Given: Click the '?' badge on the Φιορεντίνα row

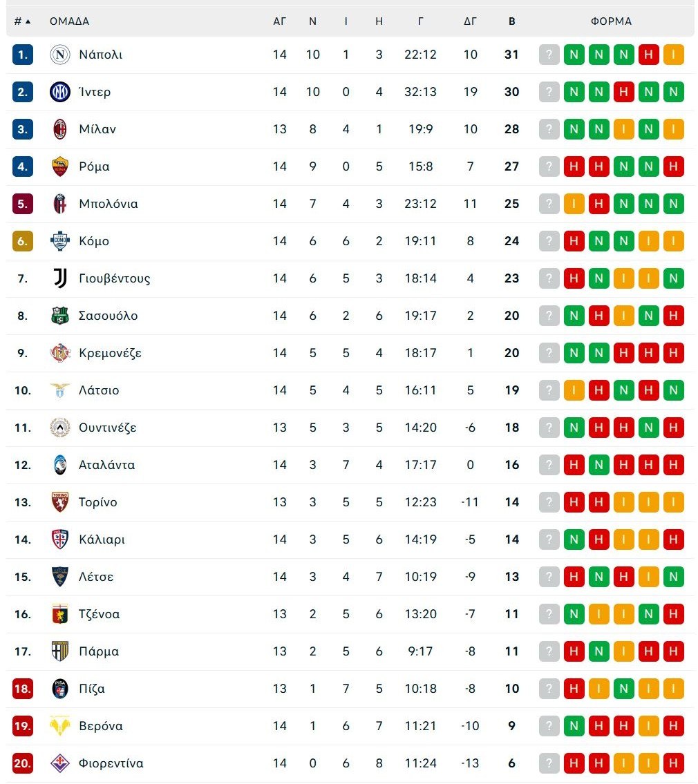Looking at the screenshot, I should 549,763.
